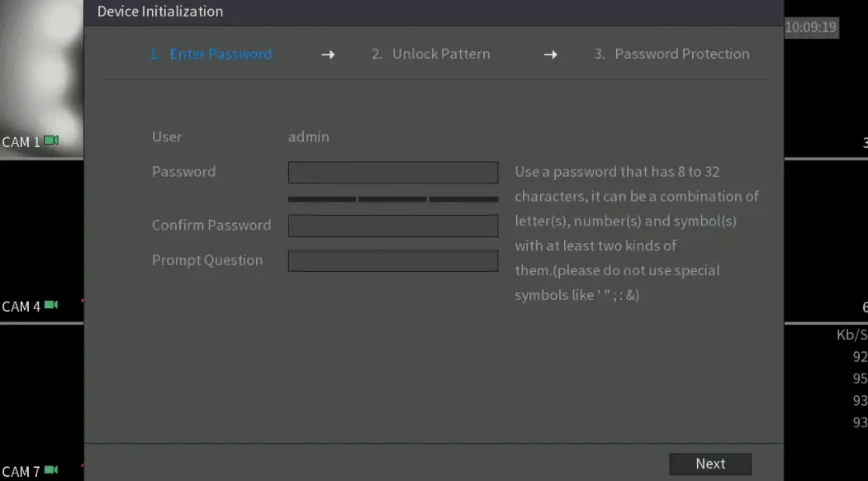Click the CAM 1 green camera icon
Image resolution: width=868 pixels, height=481 pixels.
(51, 141)
